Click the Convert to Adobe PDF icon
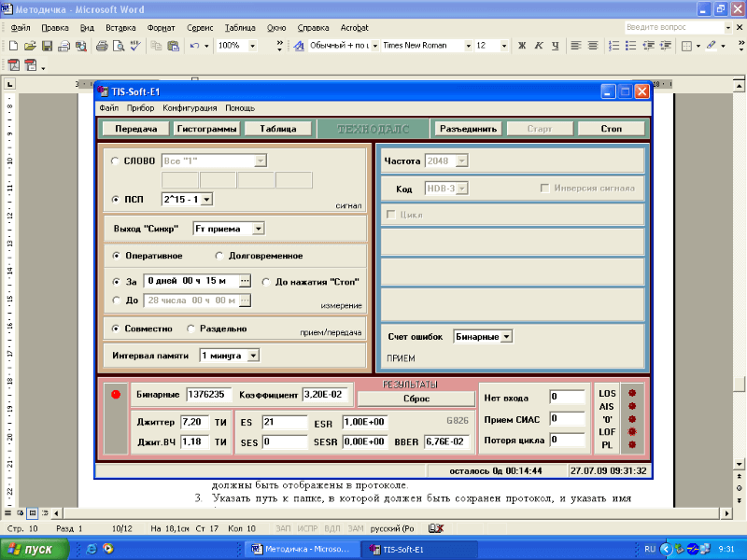This screenshot has height=560, width=747. [x=13, y=65]
